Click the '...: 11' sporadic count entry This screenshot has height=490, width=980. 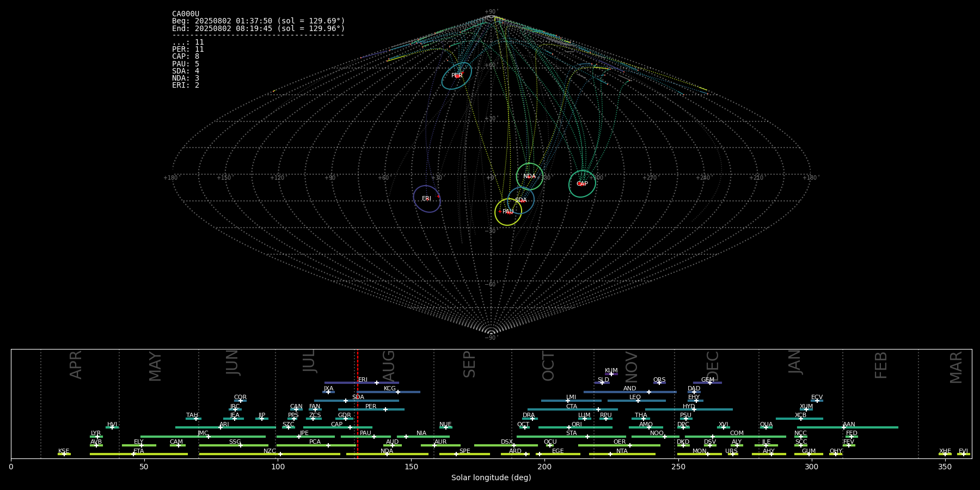tap(188, 42)
